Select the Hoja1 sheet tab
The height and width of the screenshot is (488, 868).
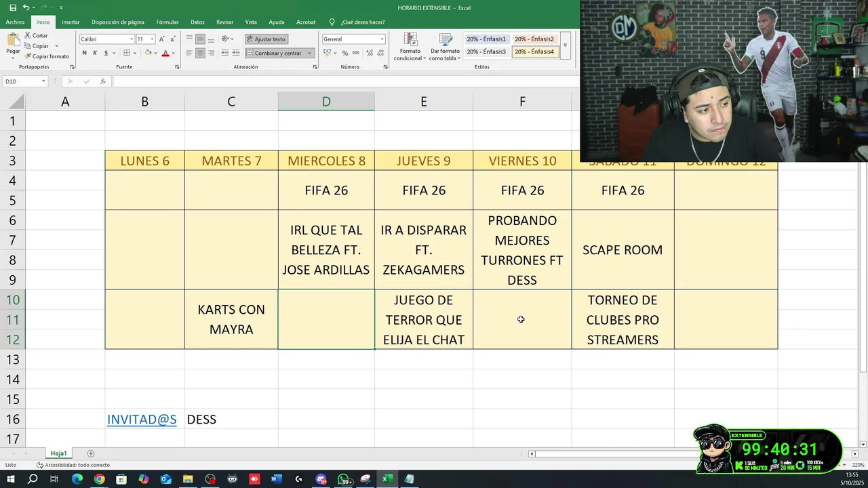pos(58,453)
